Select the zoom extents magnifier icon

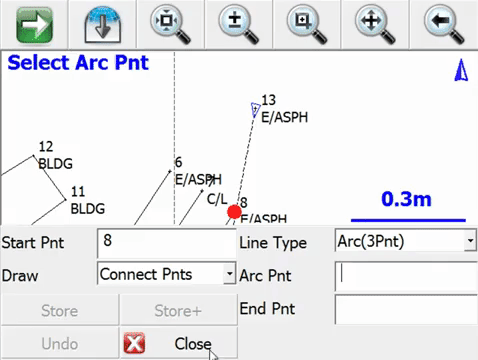(171, 25)
